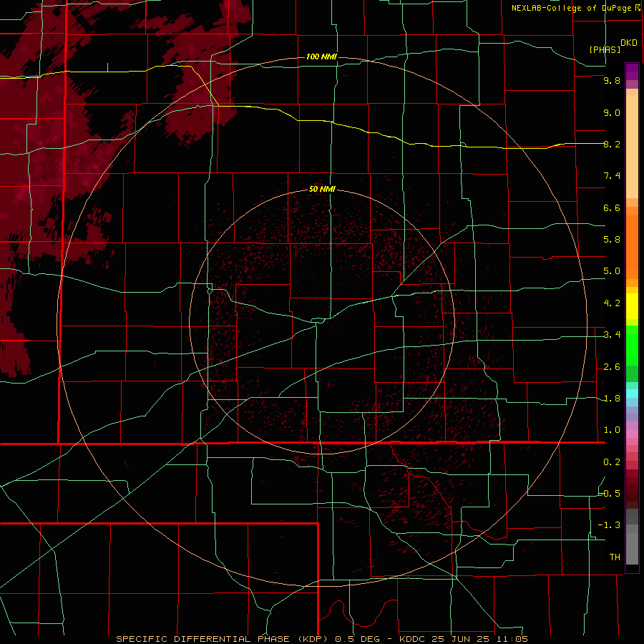Click the -1.3 value on the color scale
Screen dimensions: 644x644
pos(610,525)
